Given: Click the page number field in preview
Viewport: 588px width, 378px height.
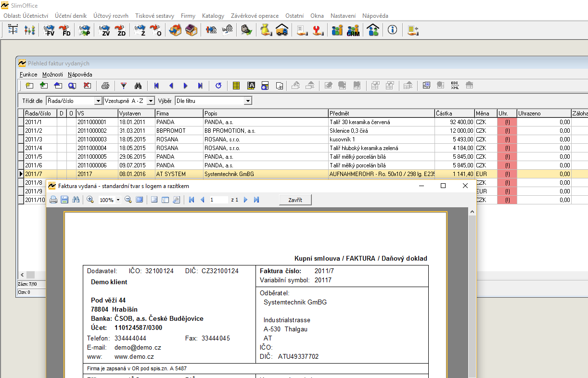Looking at the screenshot, I should [218, 200].
